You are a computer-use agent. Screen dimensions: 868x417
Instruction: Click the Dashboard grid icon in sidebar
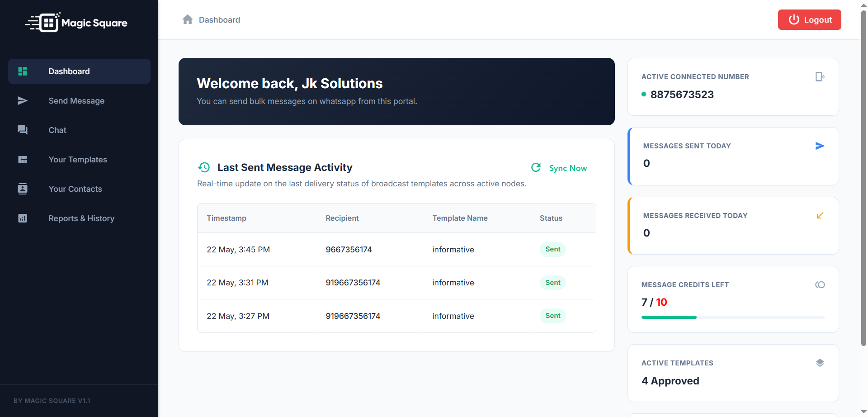[x=23, y=71]
